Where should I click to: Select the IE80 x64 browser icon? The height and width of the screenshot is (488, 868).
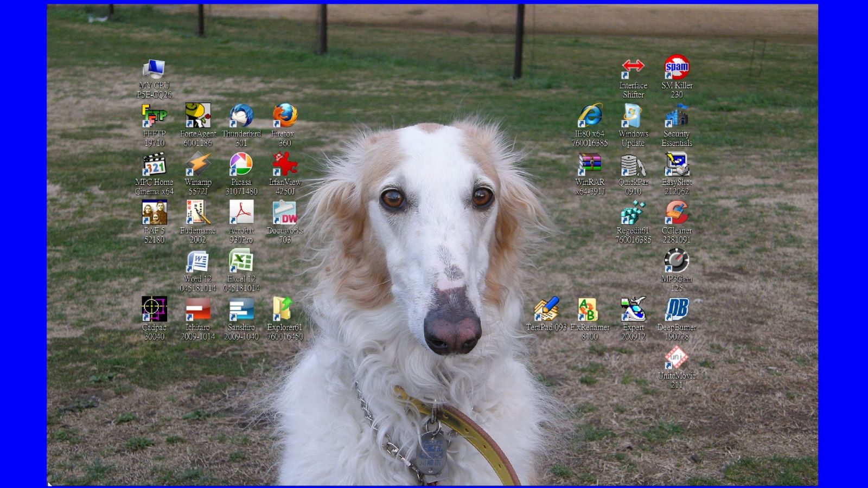[590, 116]
